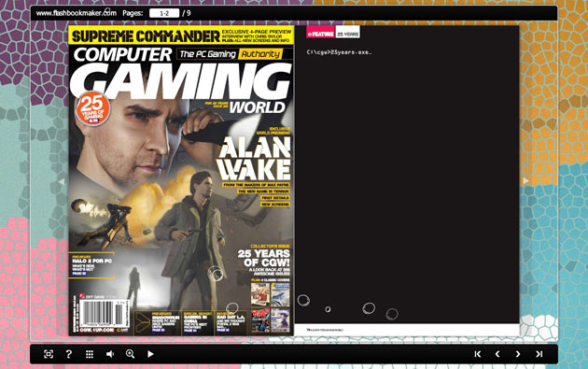Flip backward using left side edge arrow
The width and height of the screenshot is (588, 369).
(x=62, y=181)
